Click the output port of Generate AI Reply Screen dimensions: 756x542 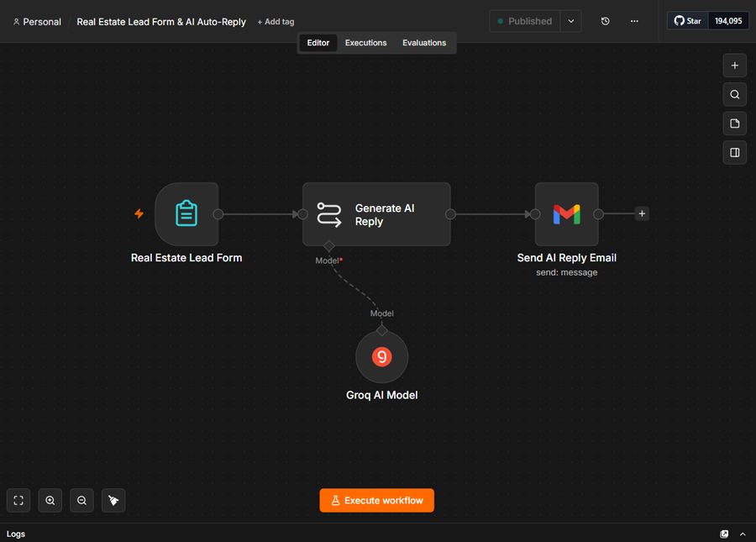pos(450,214)
